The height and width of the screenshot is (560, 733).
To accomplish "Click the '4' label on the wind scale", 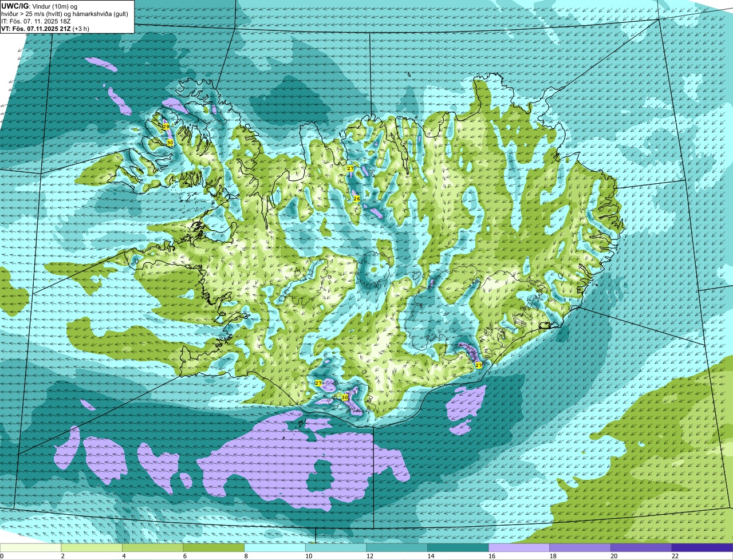I will 124,556.
